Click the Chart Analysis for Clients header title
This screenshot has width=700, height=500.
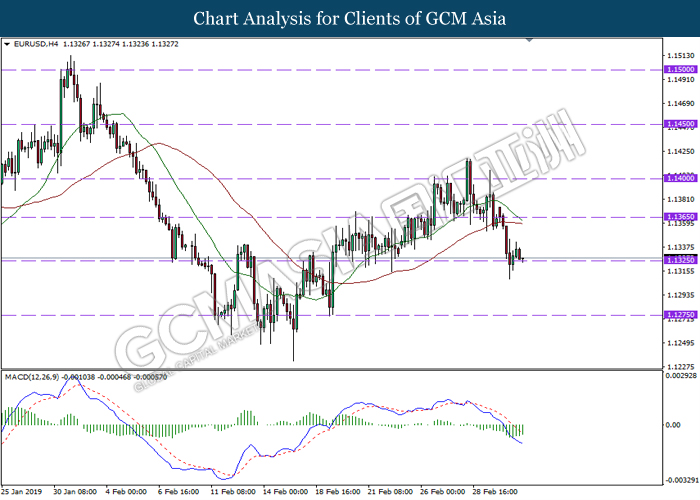[x=350, y=19]
